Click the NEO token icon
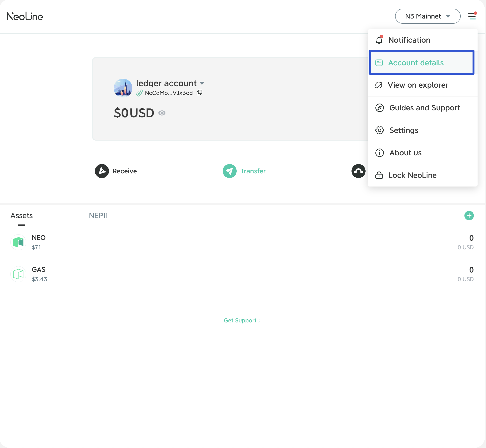The height and width of the screenshot is (448, 486). (x=18, y=242)
